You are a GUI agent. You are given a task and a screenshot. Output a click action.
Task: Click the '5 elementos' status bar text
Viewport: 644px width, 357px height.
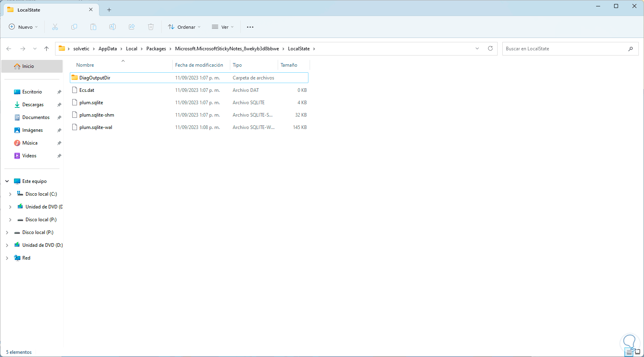(x=19, y=352)
